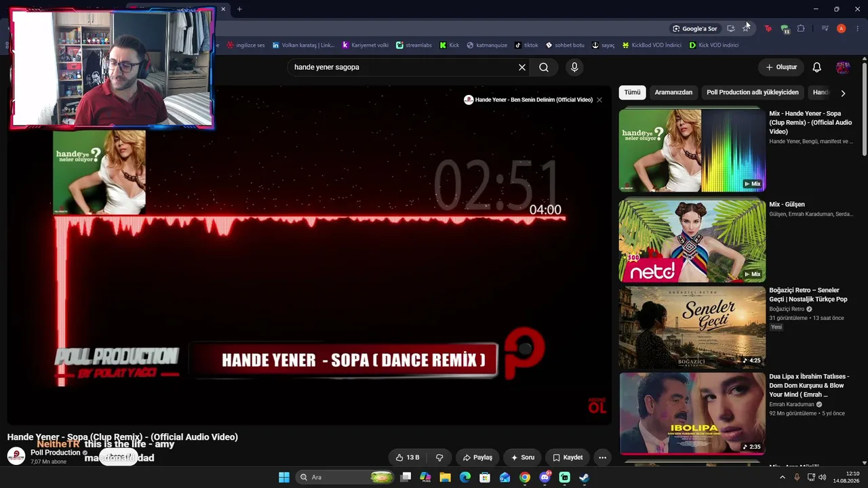Open Mix - Hande Yener Sopa thumbnail
The width and height of the screenshot is (868, 488).
(692, 150)
